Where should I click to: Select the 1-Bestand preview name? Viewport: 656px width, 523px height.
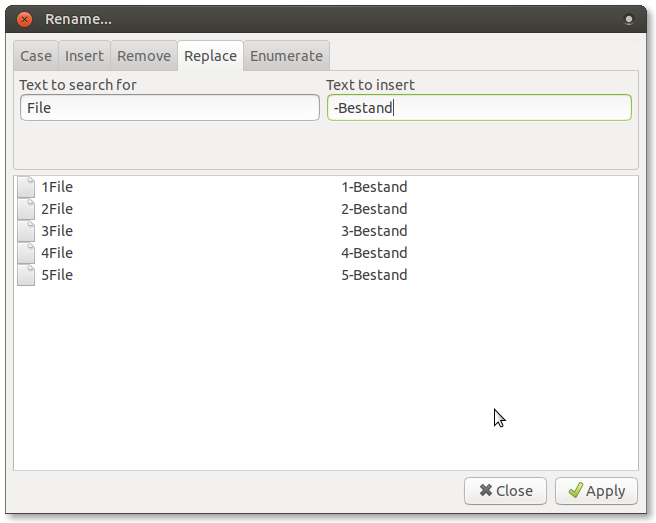[x=374, y=187]
